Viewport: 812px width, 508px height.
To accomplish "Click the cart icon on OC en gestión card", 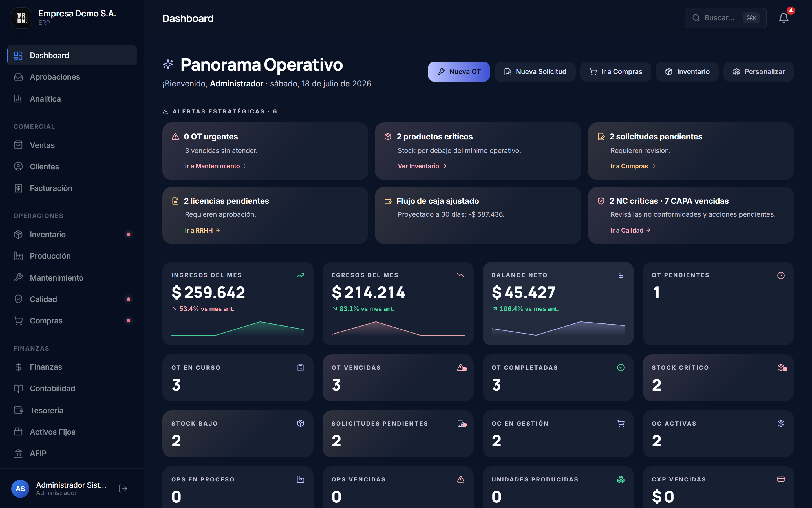I will [x=621, y=423].
